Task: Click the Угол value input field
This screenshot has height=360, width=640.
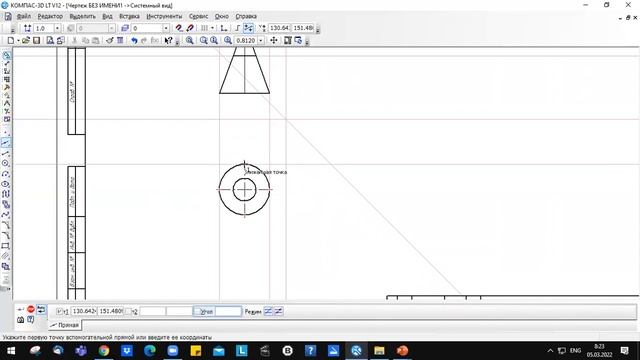Action: (x=228, y=311)
